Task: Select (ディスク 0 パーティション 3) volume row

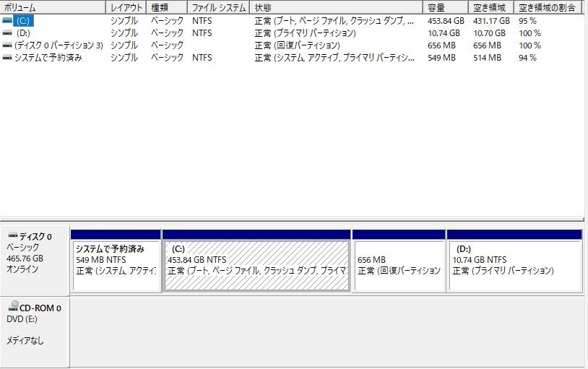Action: pyautogui.click(x=293, y=45)
